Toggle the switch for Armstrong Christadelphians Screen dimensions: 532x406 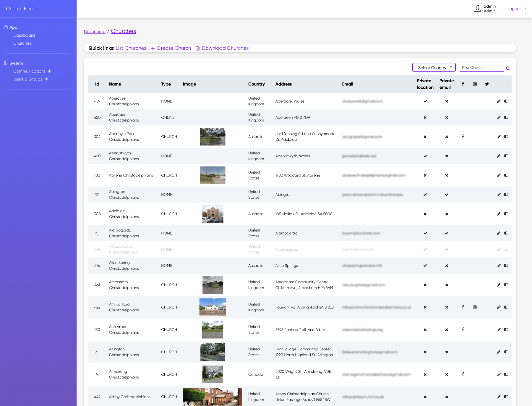tap(506, 374)
